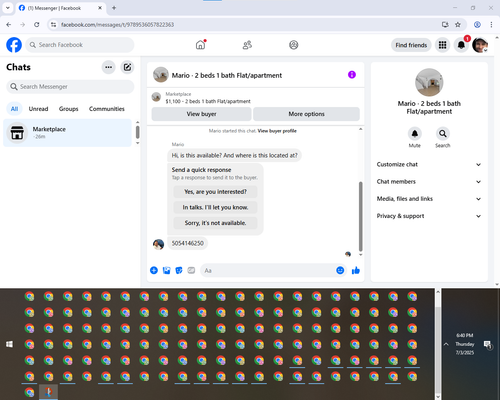Send quick reply 'In talks. I'll let you know.'

(x=215, y=207)
